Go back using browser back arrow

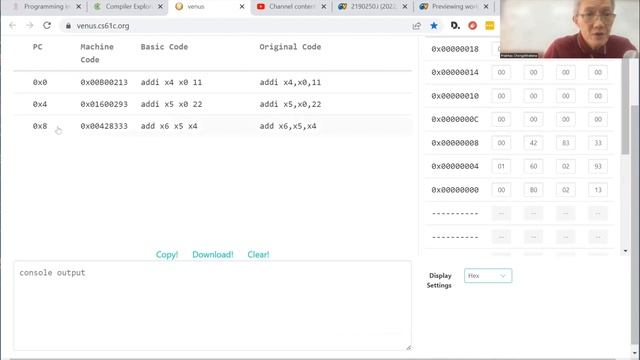point(12,26)
